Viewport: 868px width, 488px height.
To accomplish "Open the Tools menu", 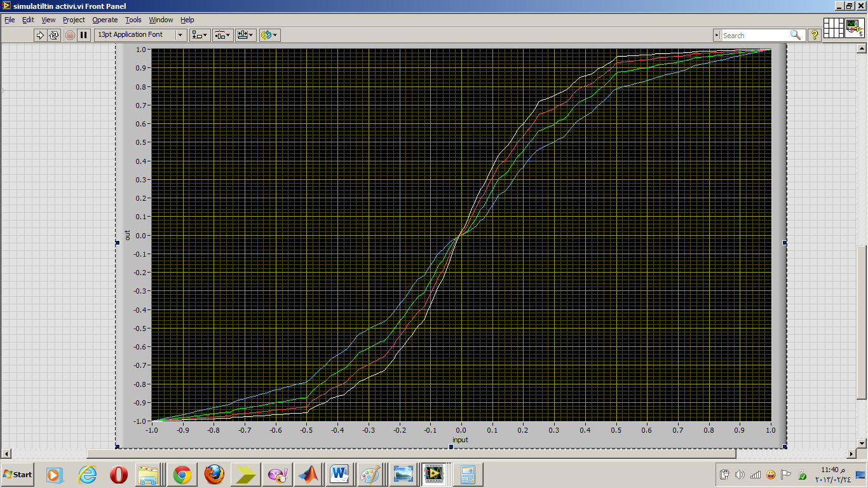I will [x=133, y=20].
